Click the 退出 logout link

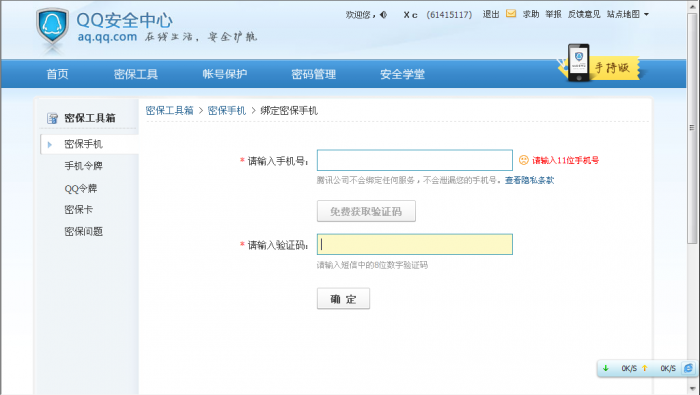[491, 14]
